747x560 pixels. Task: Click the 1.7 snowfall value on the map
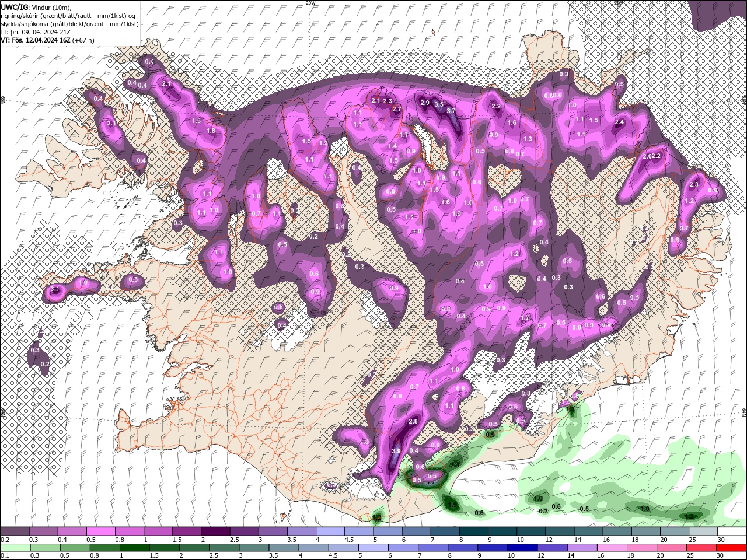[x=404, y=135]
